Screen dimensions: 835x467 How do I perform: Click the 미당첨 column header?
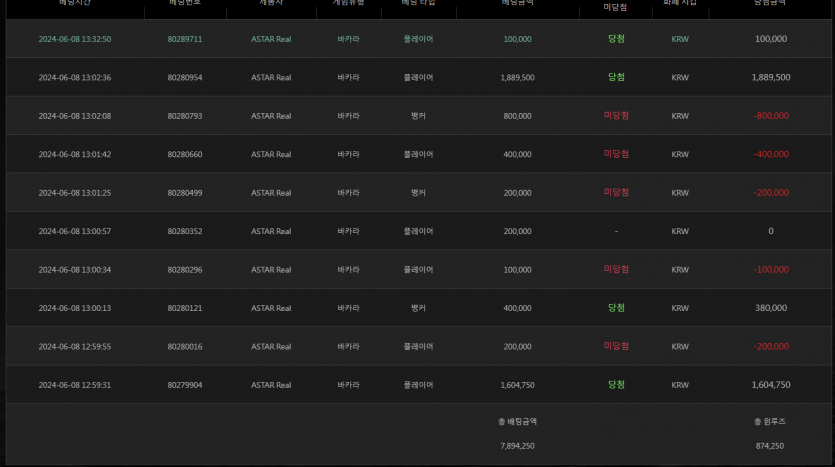pos(615,7)
